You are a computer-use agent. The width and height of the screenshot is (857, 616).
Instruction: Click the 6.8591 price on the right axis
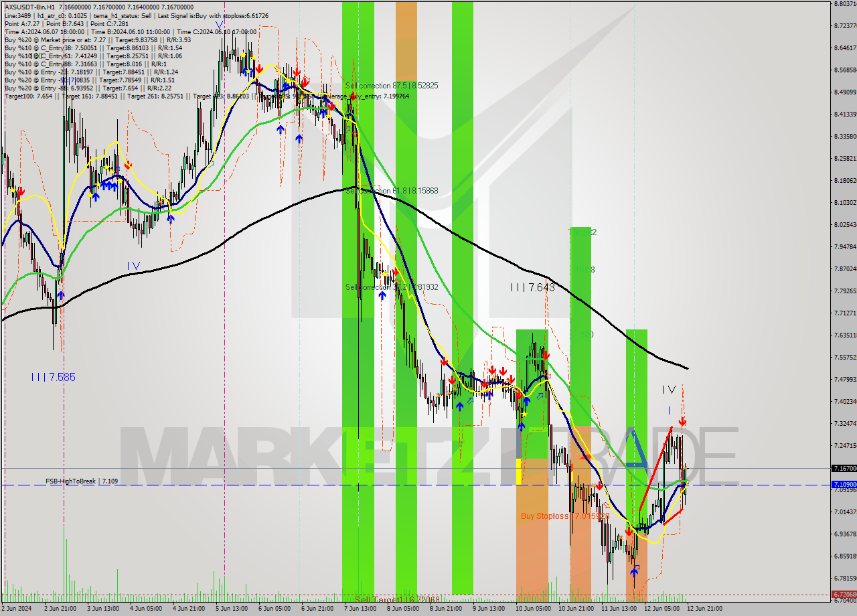pos(845,556)
